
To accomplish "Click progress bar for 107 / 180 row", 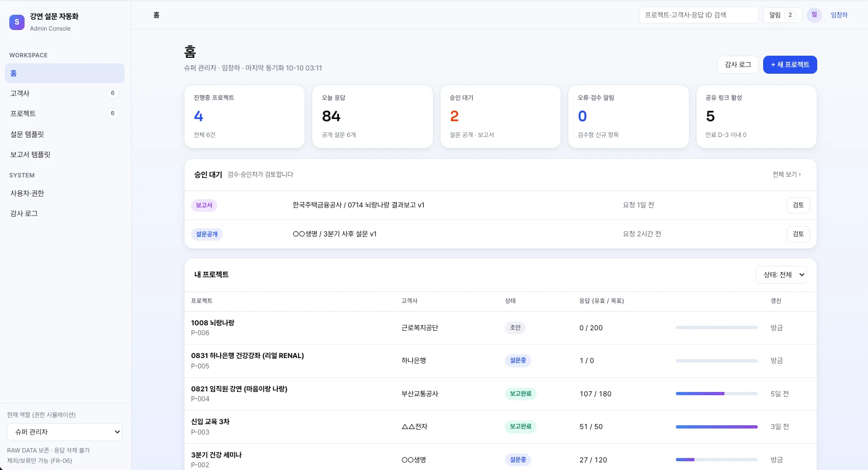I will [x=717, y=394].
